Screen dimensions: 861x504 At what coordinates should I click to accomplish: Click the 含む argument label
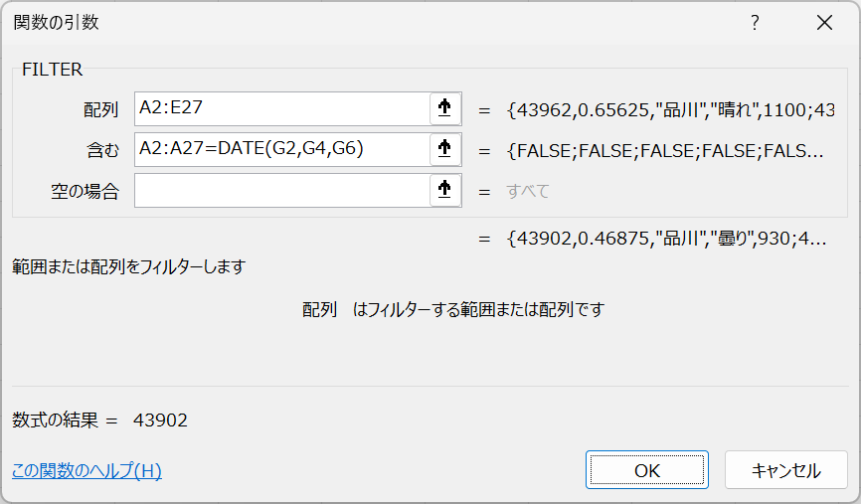(102, 150)
